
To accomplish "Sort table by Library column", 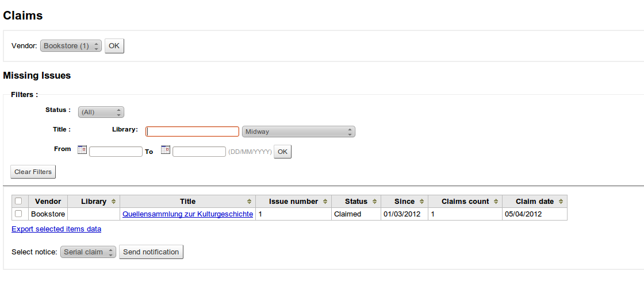I will click(x=94, y=202).
